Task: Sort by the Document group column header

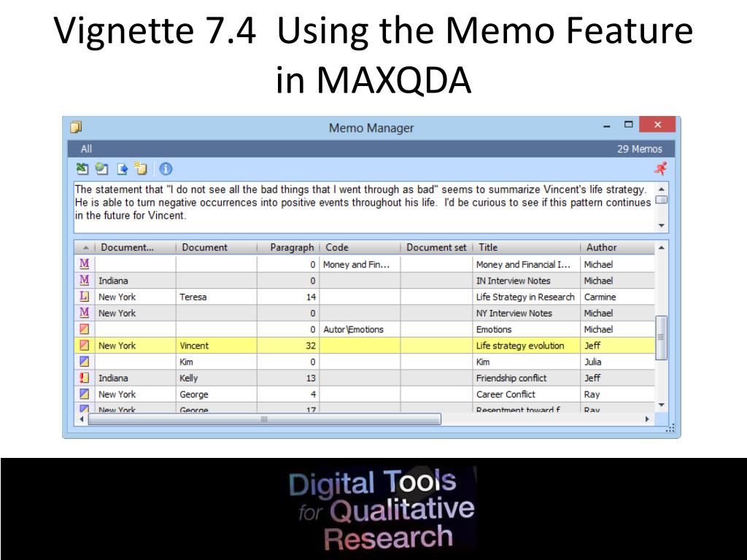Action: click(x=135, y=247)
